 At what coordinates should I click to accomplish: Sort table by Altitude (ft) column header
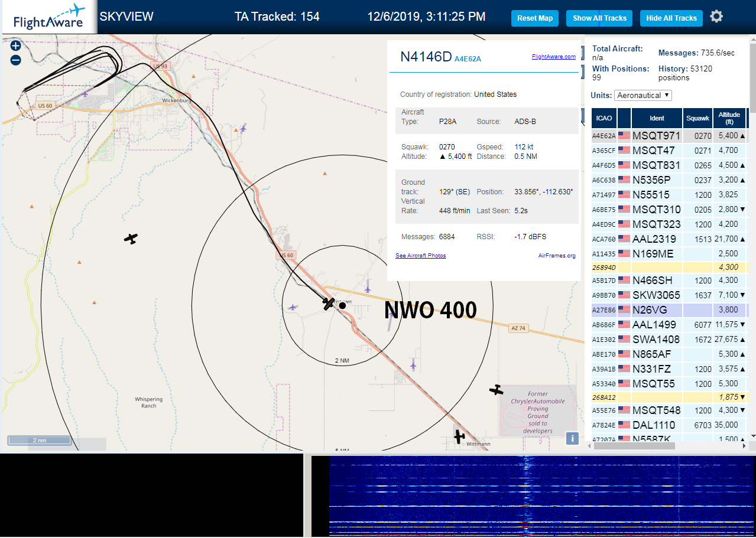[x=729, y=118]
